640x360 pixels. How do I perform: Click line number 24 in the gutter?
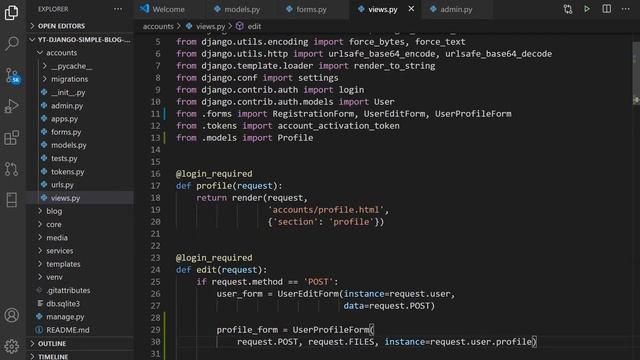[156, 270]
